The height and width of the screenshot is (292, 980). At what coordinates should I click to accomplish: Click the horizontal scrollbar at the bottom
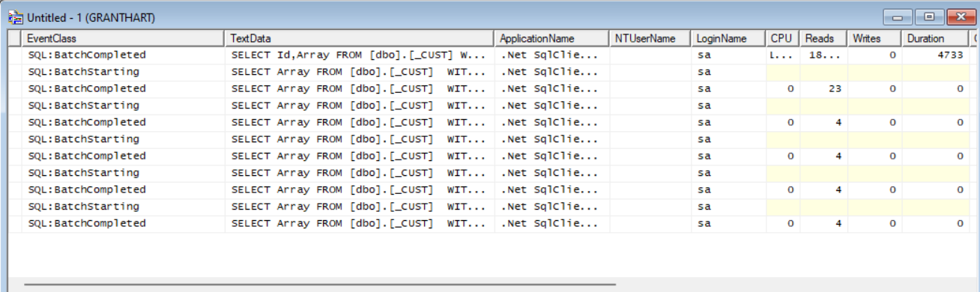[x=320, y=285]
